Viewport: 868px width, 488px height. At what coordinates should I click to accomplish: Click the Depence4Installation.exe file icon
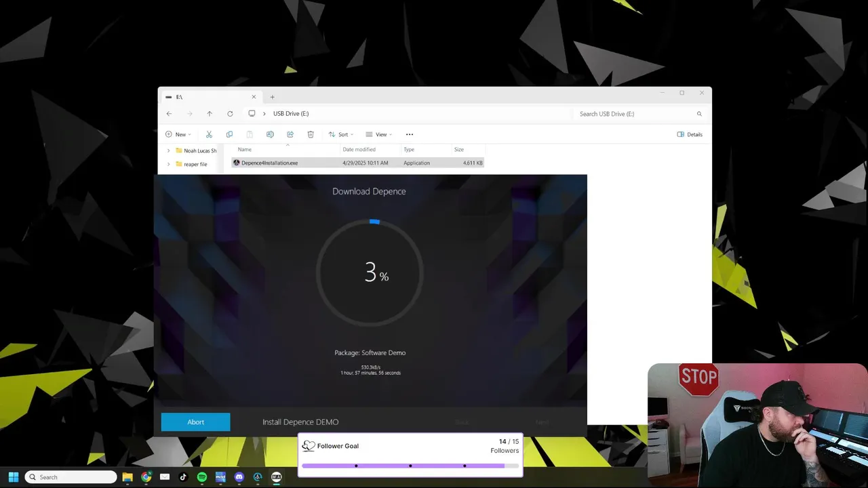(236, 163)
